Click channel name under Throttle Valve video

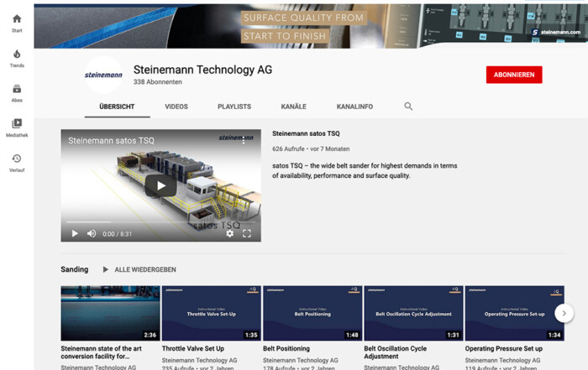point(200,360)
